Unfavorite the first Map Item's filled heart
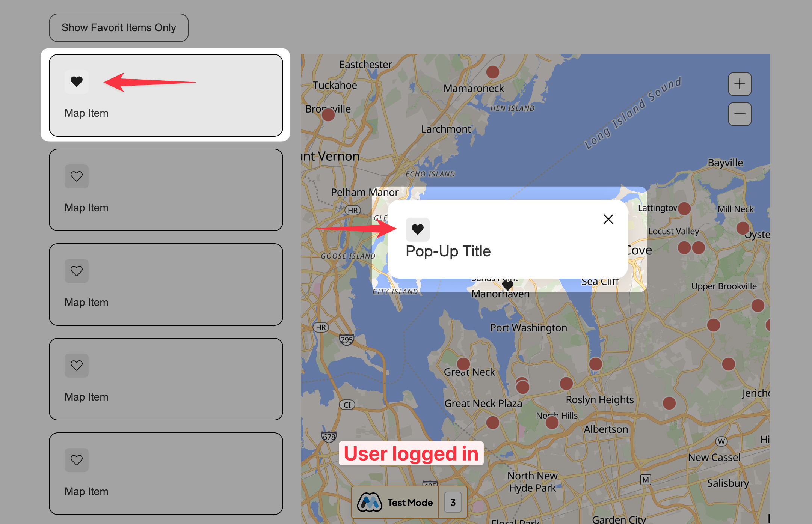Image resolution: width=812 pixels, height=524 pixels. [x=77, y=81]
